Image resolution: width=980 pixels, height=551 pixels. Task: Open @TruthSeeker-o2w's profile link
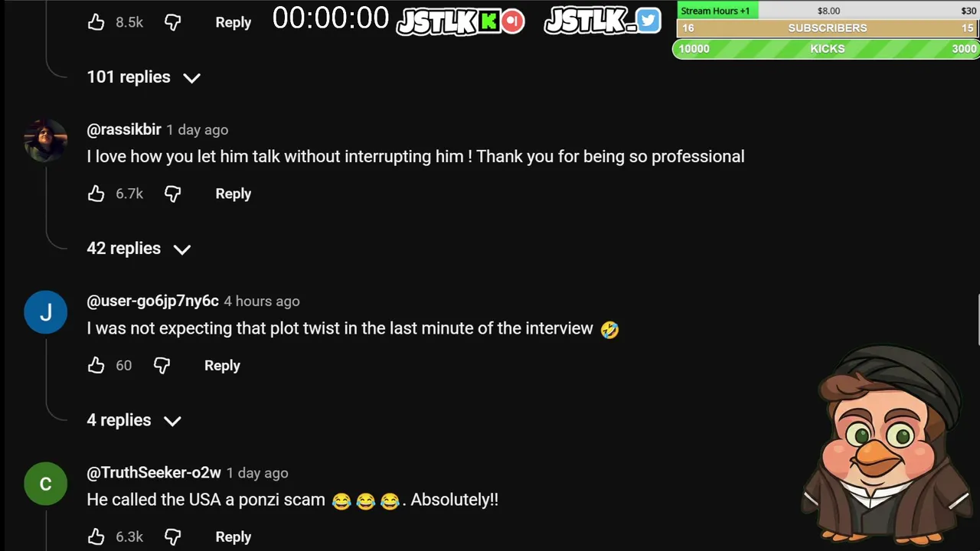154,473
